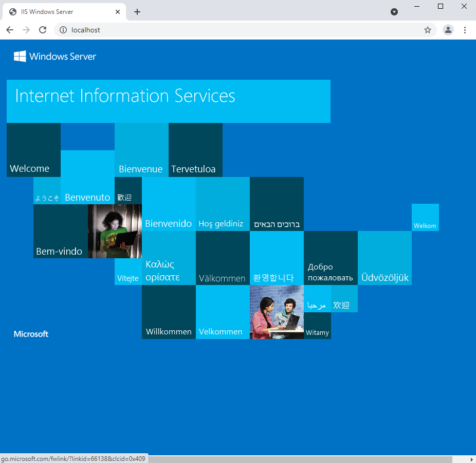476x463 pixels.
Task: Click the Willkommen tile
Action: [x=169, y=312]
